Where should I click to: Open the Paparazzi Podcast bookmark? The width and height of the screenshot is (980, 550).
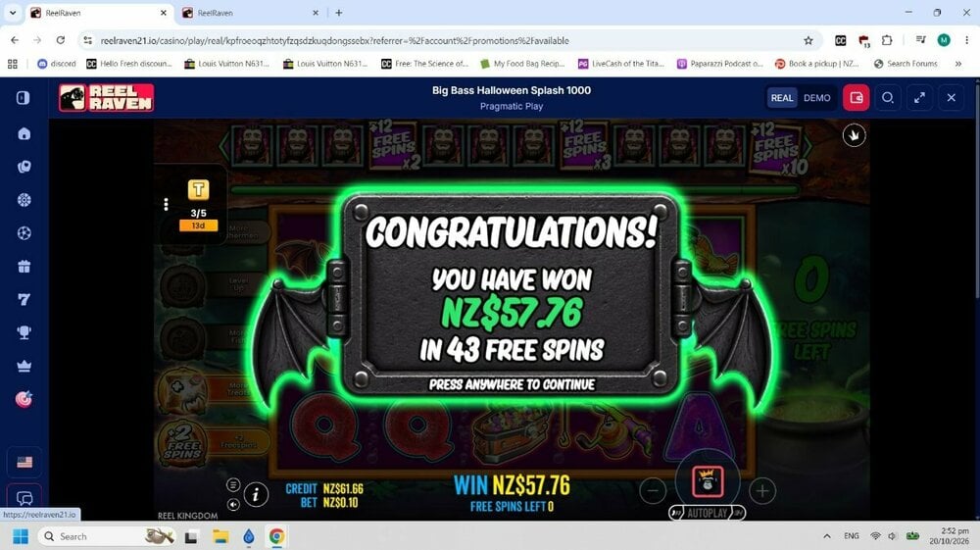720,64
